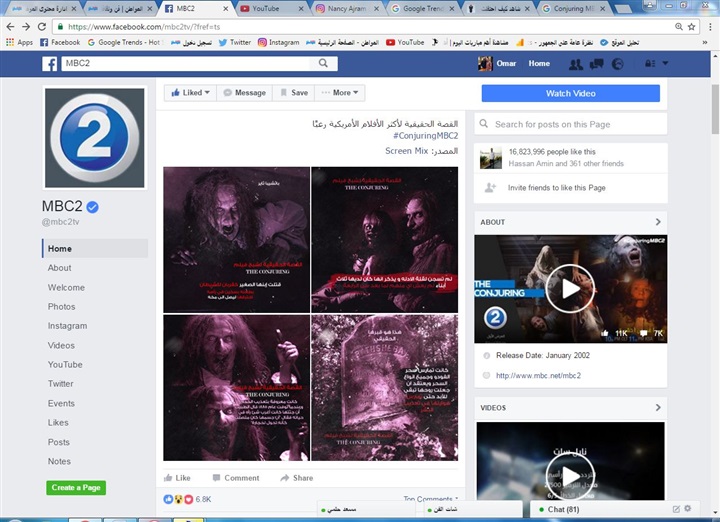
Task: Close the Nancy Ajram Instagram tab
Action: tap(377, 9)
